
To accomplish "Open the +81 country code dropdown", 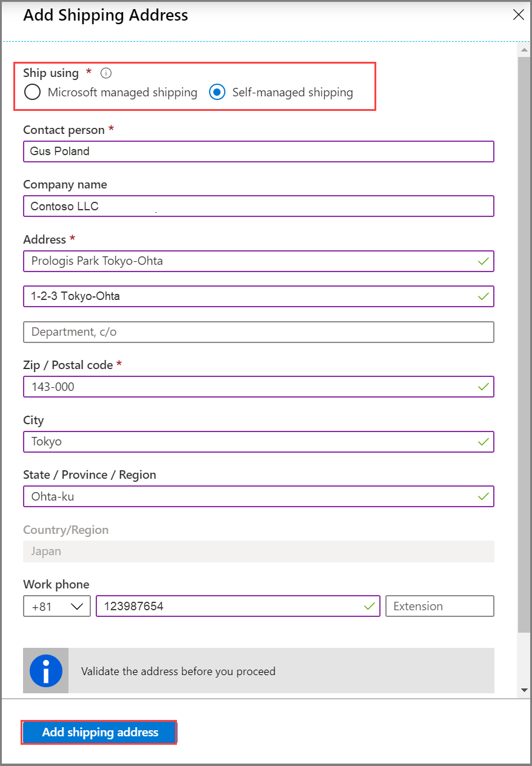I will click(x=56, y=605).
